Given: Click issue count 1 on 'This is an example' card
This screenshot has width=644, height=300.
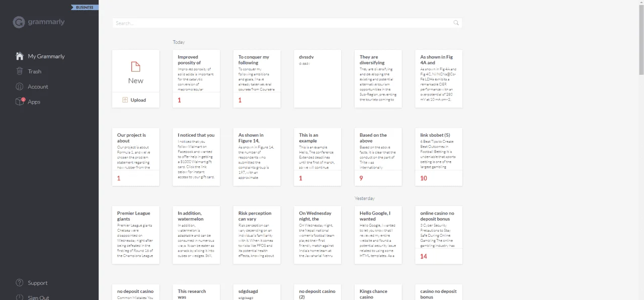Looking at the screenshot, I should 300,178.
